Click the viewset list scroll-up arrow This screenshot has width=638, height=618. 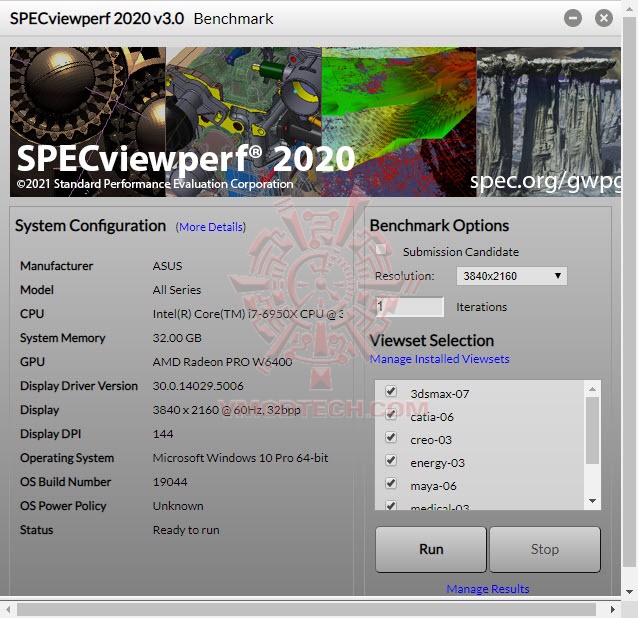(x=592, y=389)
